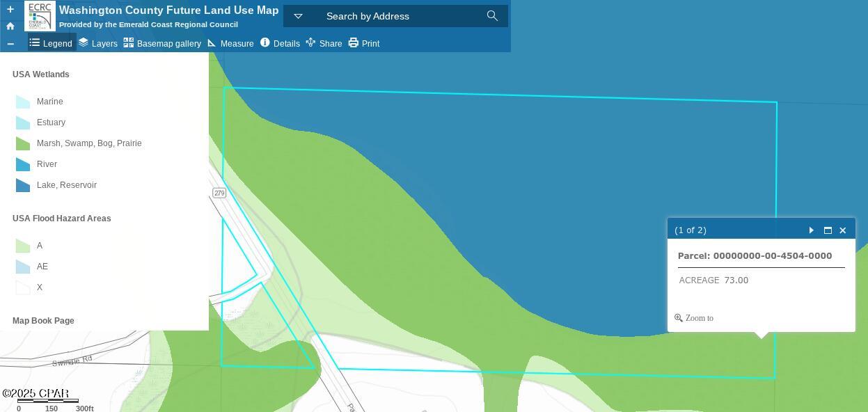
Task: Maximize the parcel popup window
Action: pyautogui.click(x=828, y=230)
